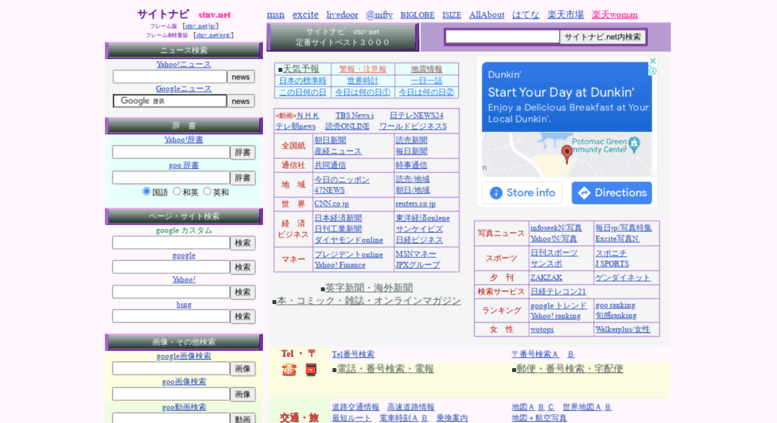Click 辞書 button under goo 辞書
Image resolution: width=777 pixels, height=423 pixels.
(243, 178)
